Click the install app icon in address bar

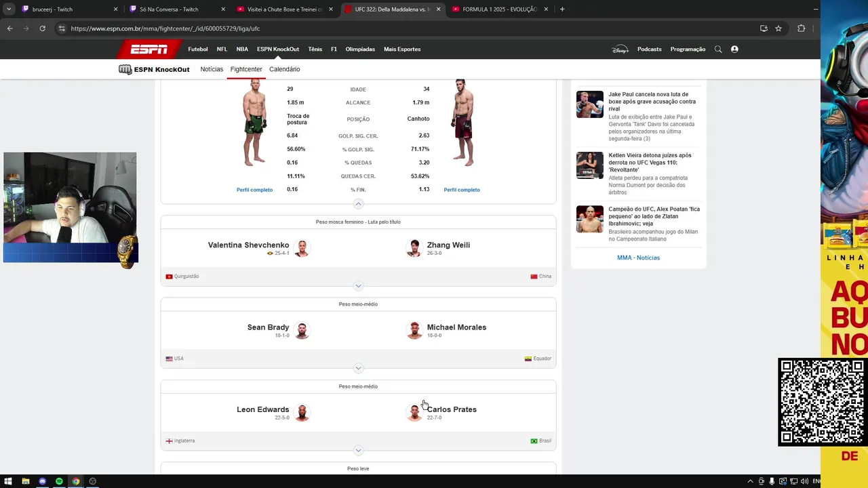click(x=764, y=28)
